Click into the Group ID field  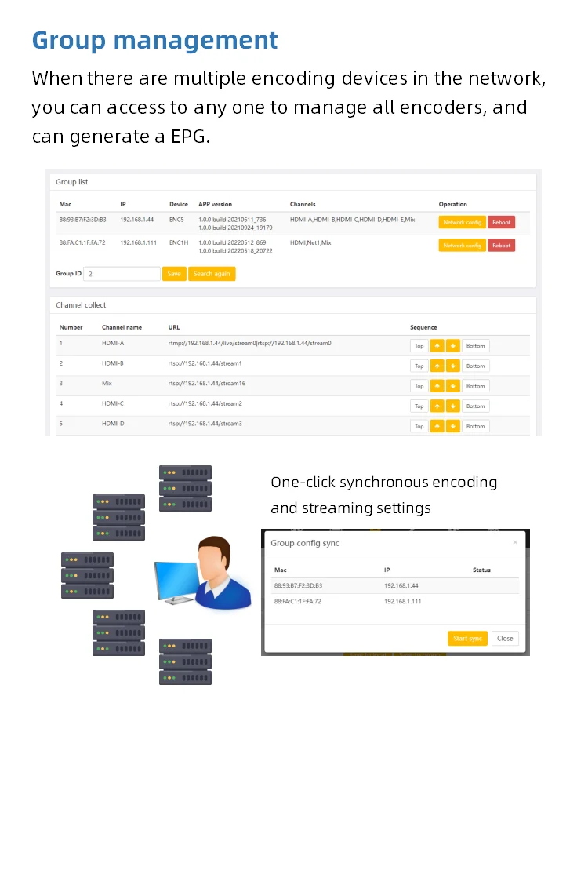(122, 274)
